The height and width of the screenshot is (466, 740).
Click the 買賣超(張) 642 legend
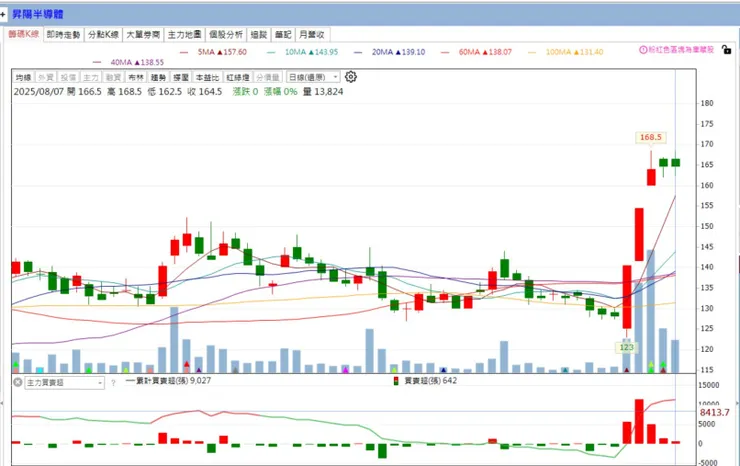425,381
